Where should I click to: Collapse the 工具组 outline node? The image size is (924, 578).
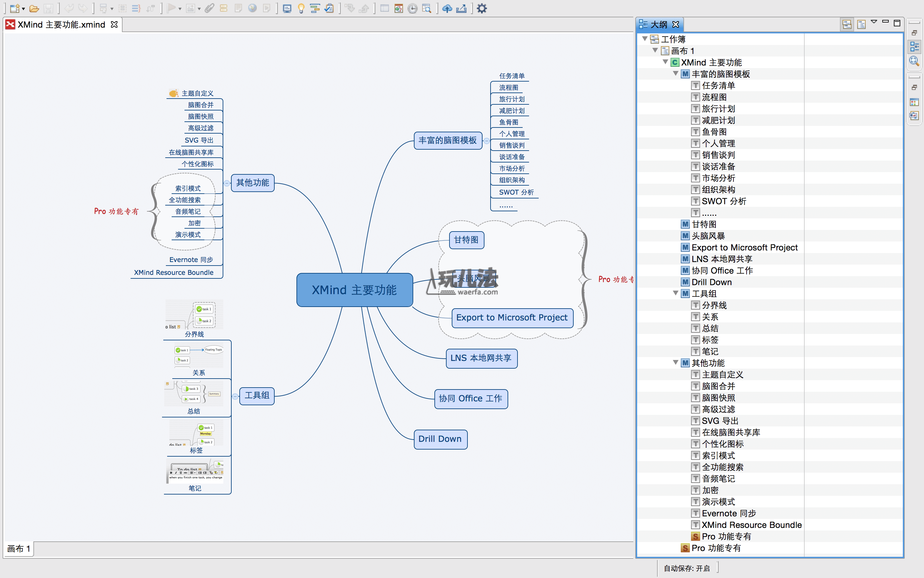676,293
